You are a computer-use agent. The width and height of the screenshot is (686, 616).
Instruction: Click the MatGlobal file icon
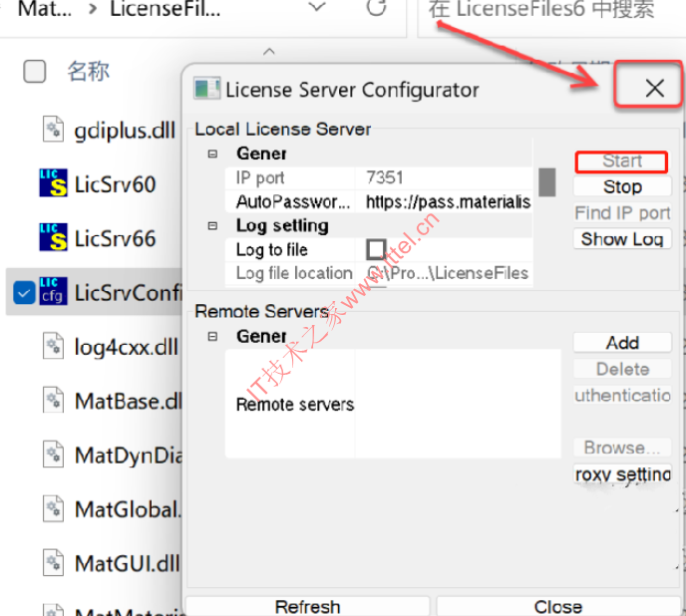pyautogui.click(x=54, y=508)
